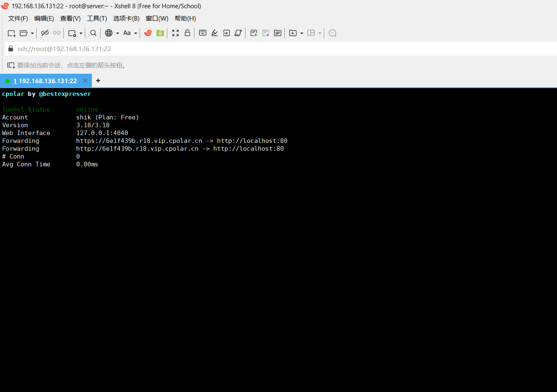Screen dimensions: 557x392
Task: Open the 文件(F) menu
Action: [x=18, y=19]
